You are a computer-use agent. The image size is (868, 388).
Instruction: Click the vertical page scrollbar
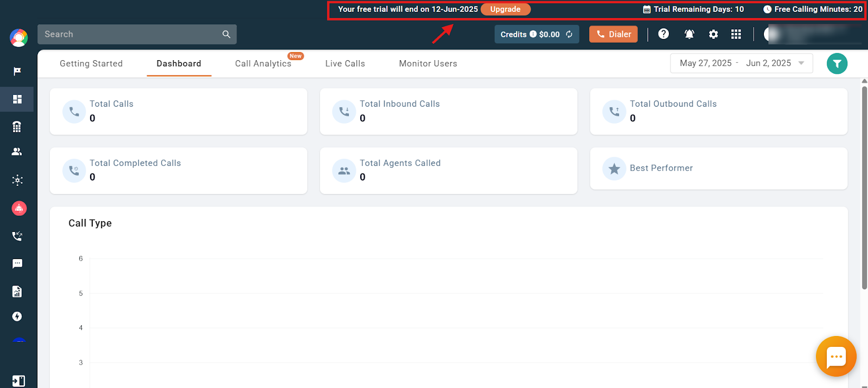pos(864,187)
